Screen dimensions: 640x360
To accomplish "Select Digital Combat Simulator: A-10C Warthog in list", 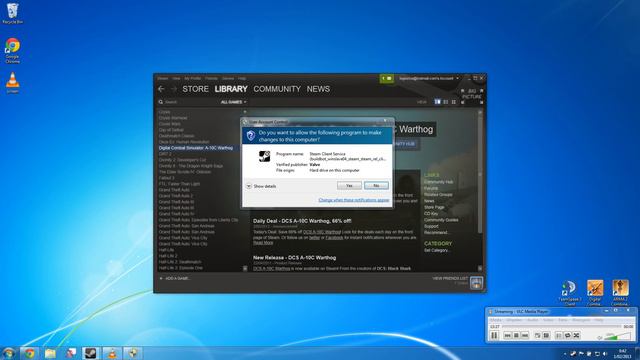I will point(196,148).
